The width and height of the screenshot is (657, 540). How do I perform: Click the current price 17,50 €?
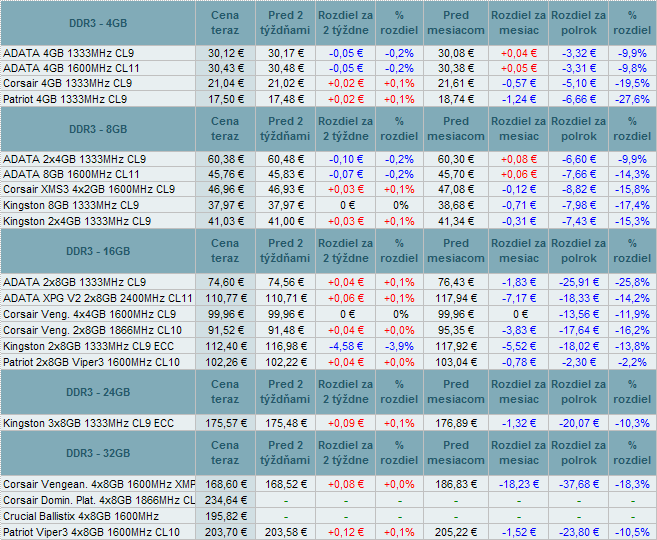click(226, 99)
